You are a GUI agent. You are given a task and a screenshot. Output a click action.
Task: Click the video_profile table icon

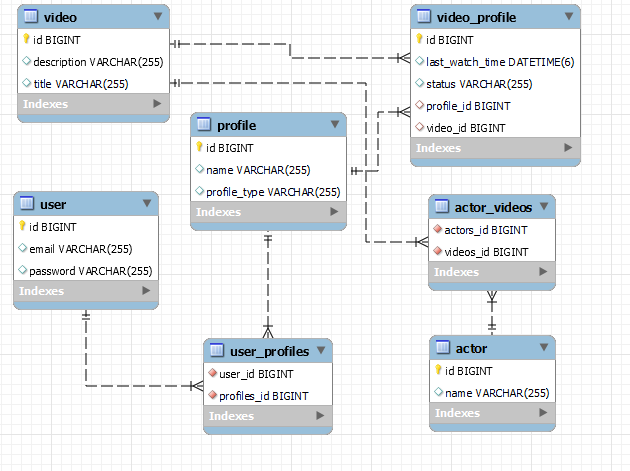click(x=424, y=16)
